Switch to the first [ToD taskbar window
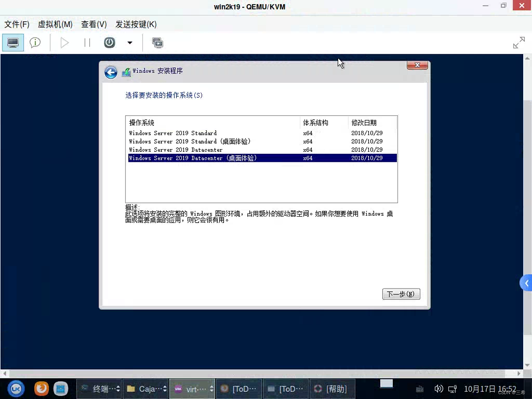Screen dimensions: 532x399 click(239, 389)
